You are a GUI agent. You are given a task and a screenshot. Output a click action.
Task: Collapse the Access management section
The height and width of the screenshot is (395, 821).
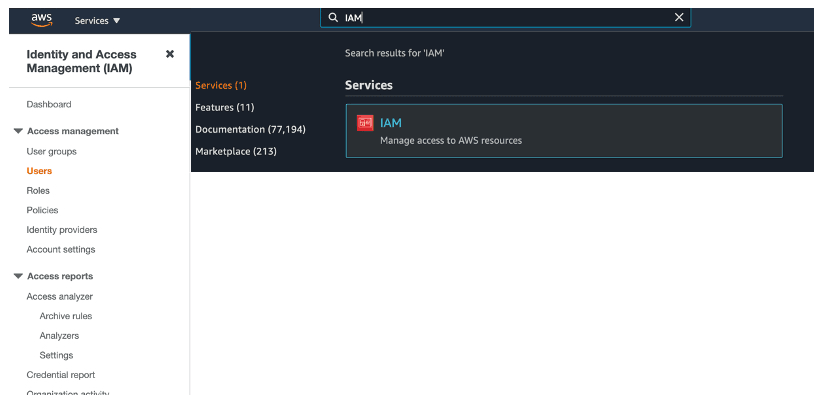point(18,131)
